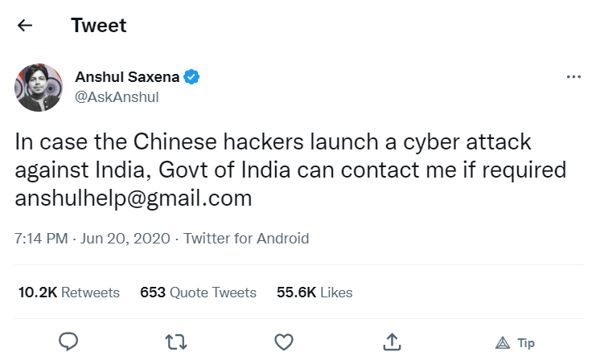Image resolution: width=592 pixels, height=364 pixels.
Task: Click the blue verified badge
Action: click(191, 77)
